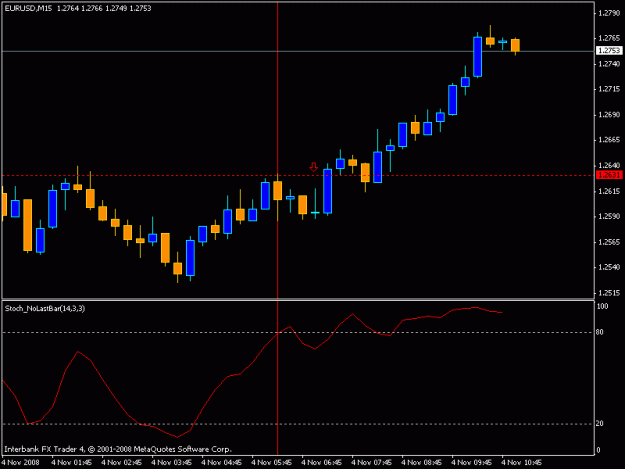Click the 1.2540 price scale value
Image resolution: width=625 pixels, height=469 pixels.
(609, 267)
